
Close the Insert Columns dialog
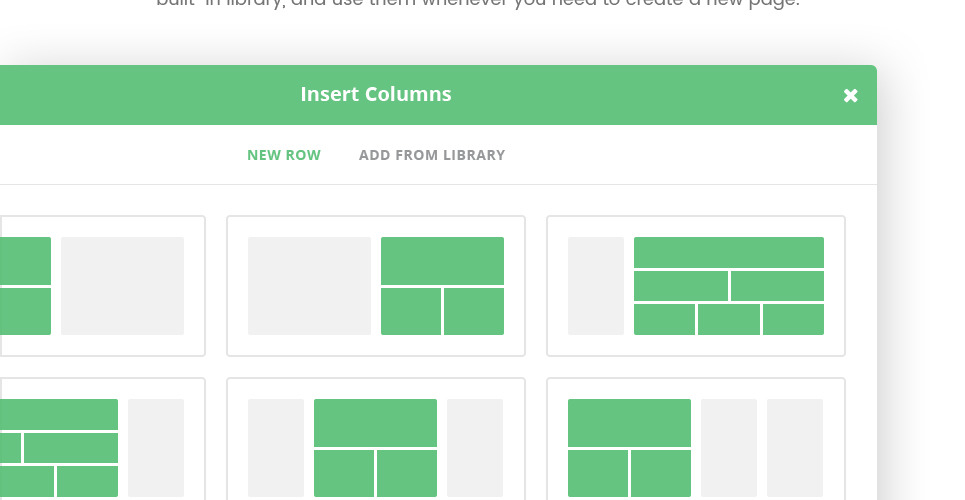(x=850, y=95)
